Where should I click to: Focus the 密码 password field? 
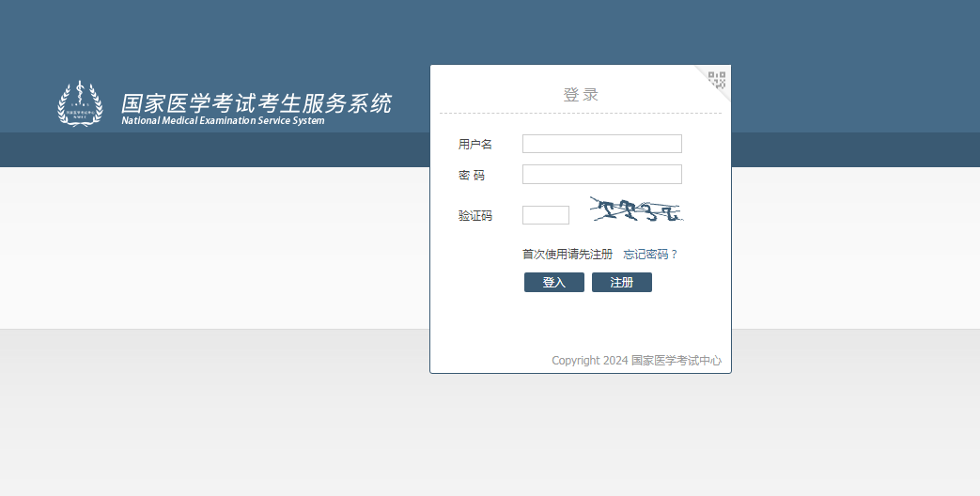click(x=601, y=175)
